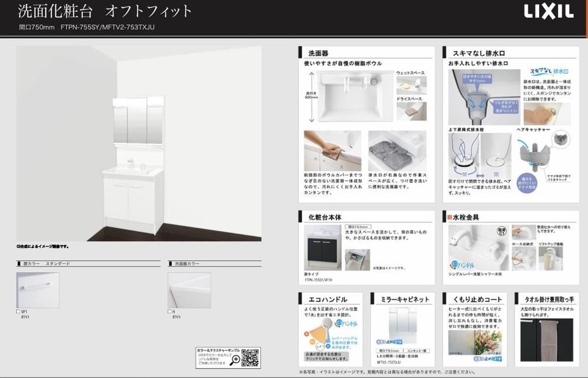Click the title 洗面化粧台 オフトフィット
The height and width of the screenshot is (378, 588).
click(x=105, y=11)
